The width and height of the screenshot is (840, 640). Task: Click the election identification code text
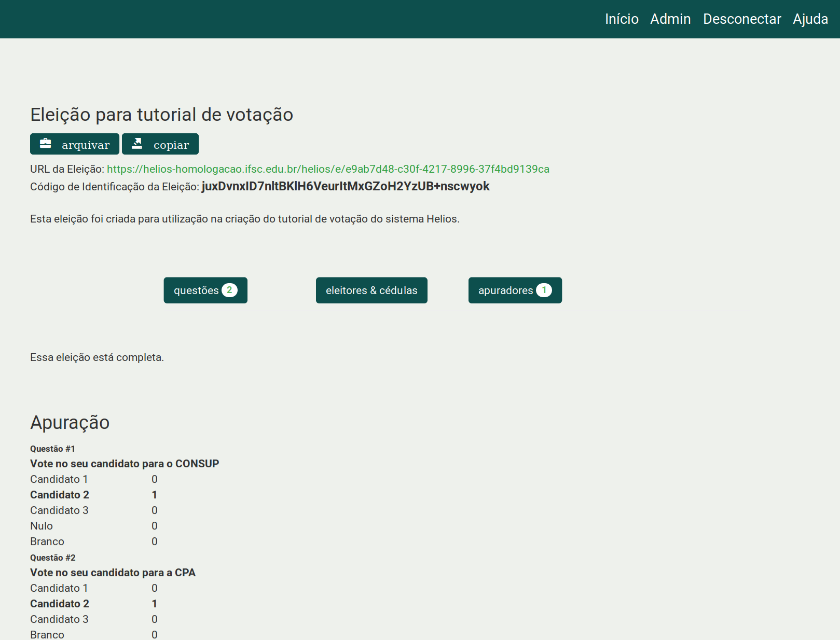[345, 186]
